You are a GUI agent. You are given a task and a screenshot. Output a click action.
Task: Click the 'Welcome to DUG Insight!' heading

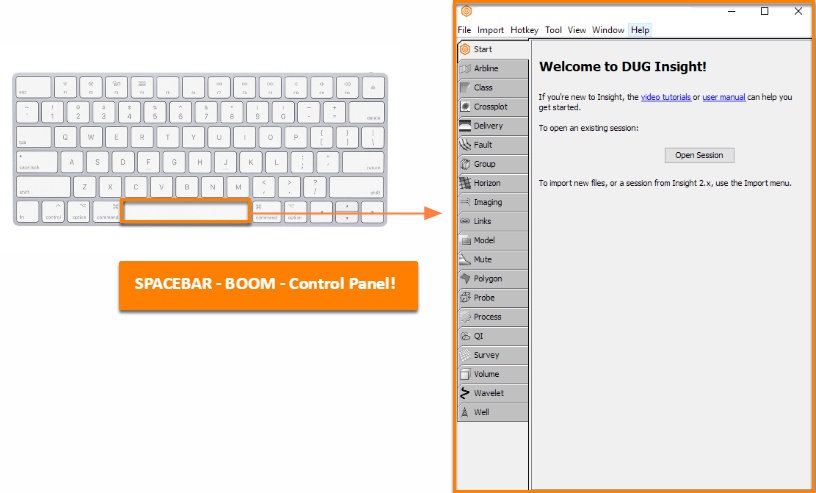coord(622,67)
